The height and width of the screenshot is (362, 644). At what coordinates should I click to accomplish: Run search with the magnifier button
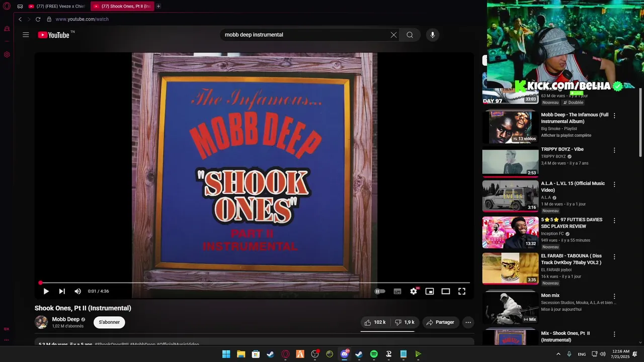click(x=410, y=35)
